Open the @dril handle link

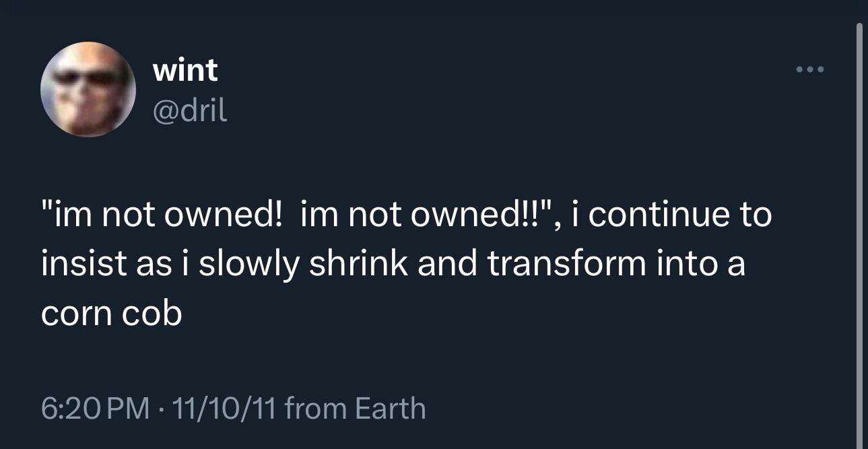pyautogui.click(x=191, y=110)
